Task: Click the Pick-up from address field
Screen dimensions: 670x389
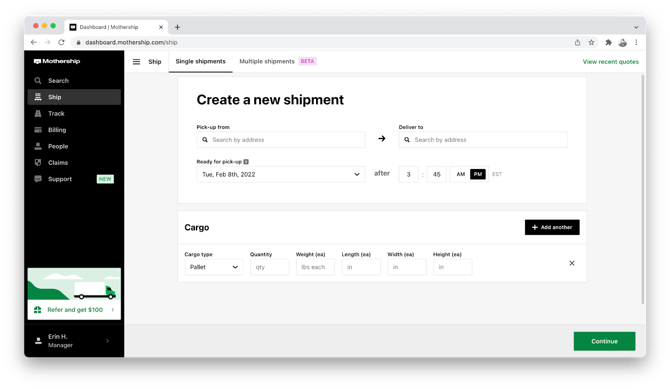Action: coord(281,140)
